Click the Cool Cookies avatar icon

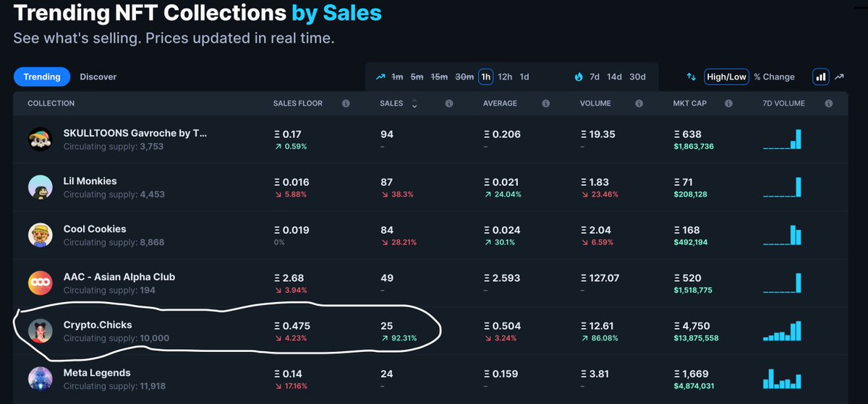click(x=41, y=235)
